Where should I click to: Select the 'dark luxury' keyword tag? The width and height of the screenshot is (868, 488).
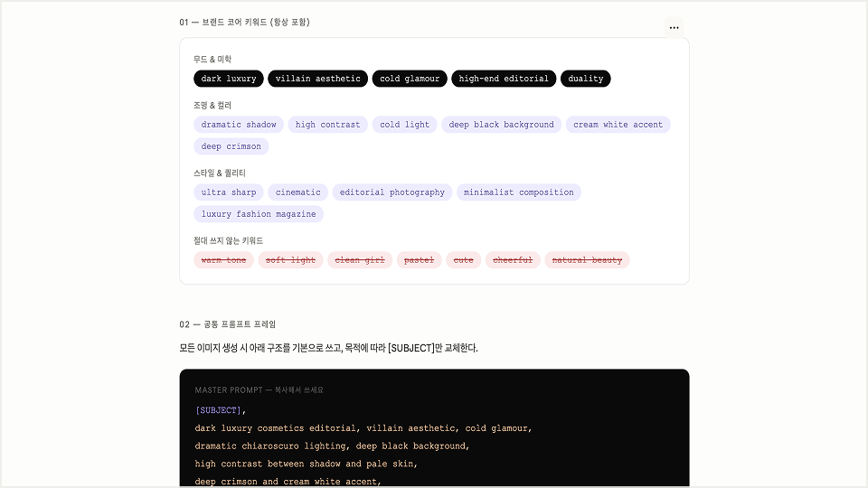[229, 79]
